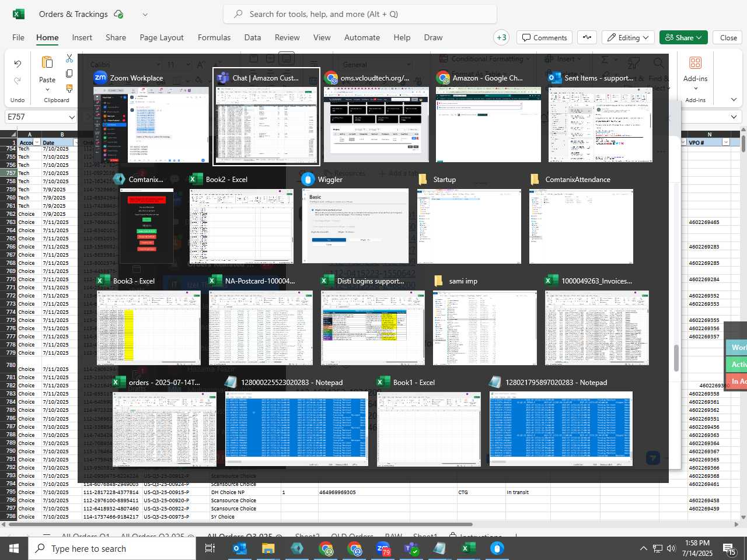Open the Paste options dropdown arrow
Image resolution: width=747 pixels, height=560 pixels.
pos(47,90)
